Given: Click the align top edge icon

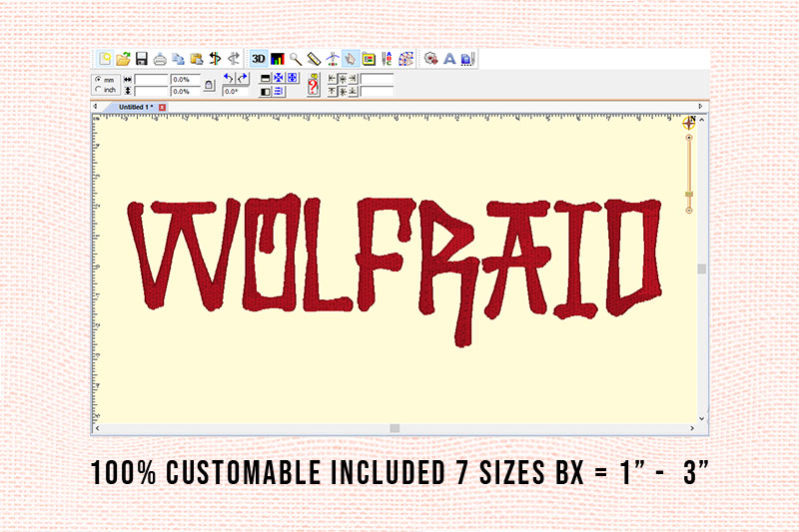Looking at the screenshot, I should tap(333, 92).
